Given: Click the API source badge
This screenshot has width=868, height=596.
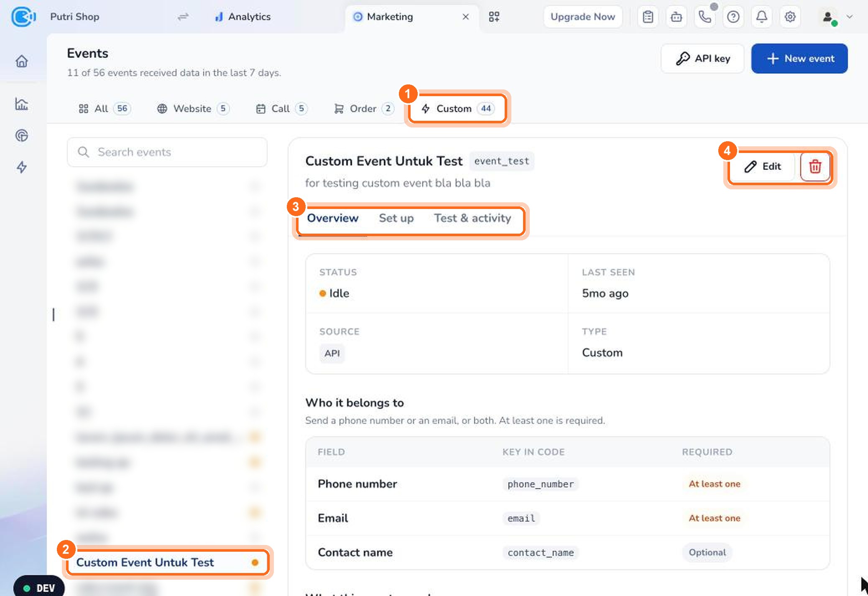Looking at the screenshot, I should (x=332, y=354).
